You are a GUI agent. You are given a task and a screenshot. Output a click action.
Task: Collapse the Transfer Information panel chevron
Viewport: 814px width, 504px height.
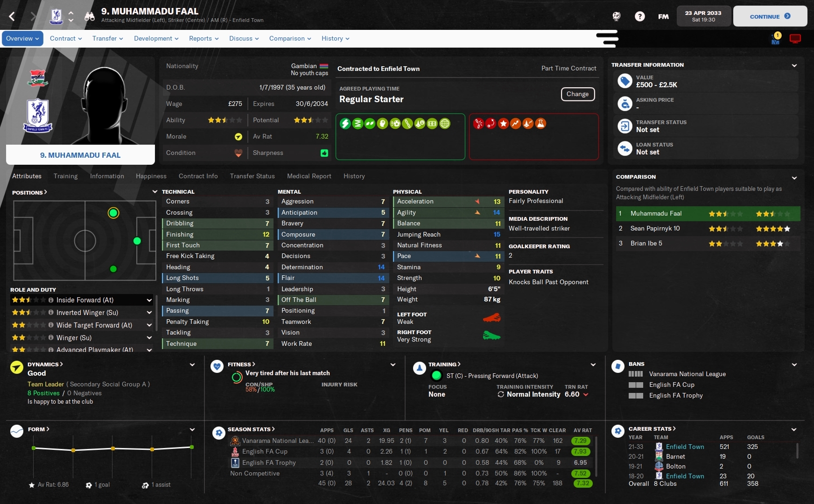click(x=794, y=65)
